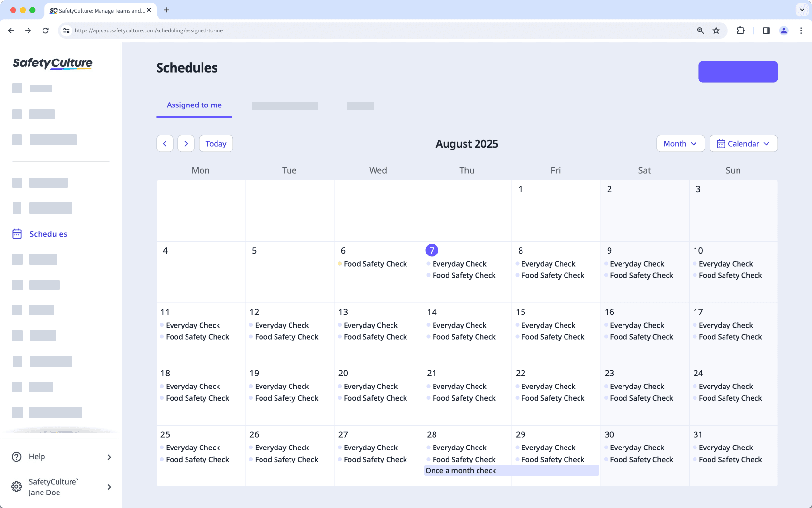Click the settings gear beside Jane Doe
Screen dimensions: 812x508
16,487
